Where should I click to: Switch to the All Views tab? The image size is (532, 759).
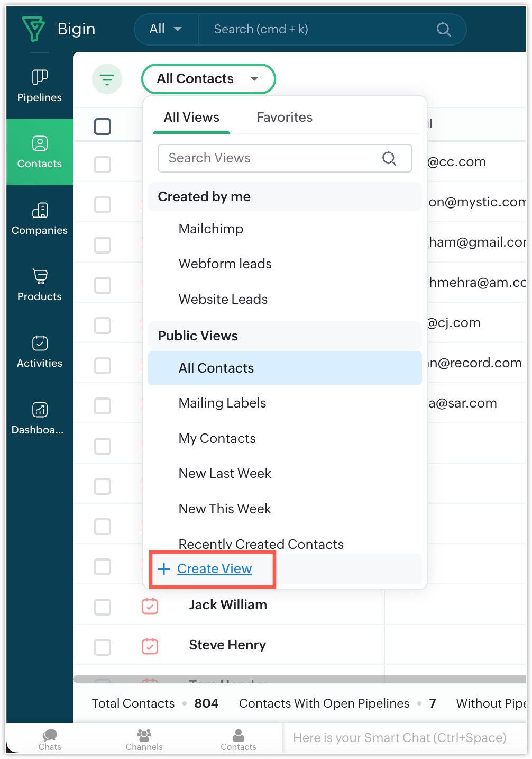(191, 118)
